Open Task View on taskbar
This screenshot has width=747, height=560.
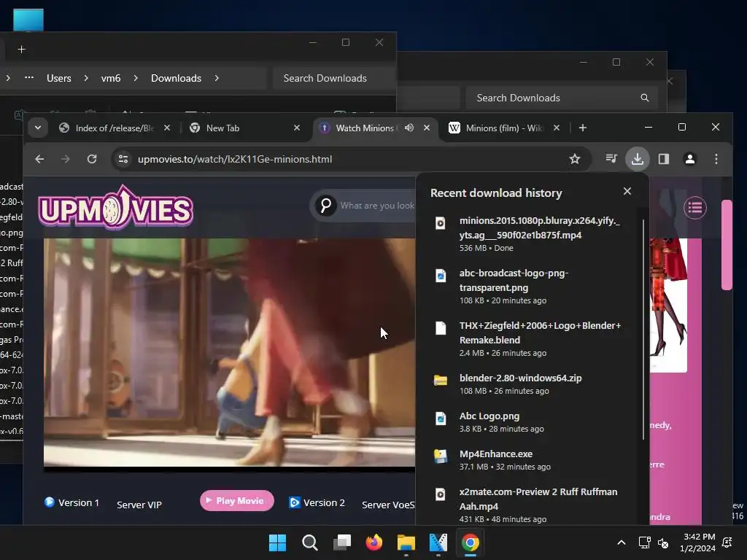pos(341,542)
